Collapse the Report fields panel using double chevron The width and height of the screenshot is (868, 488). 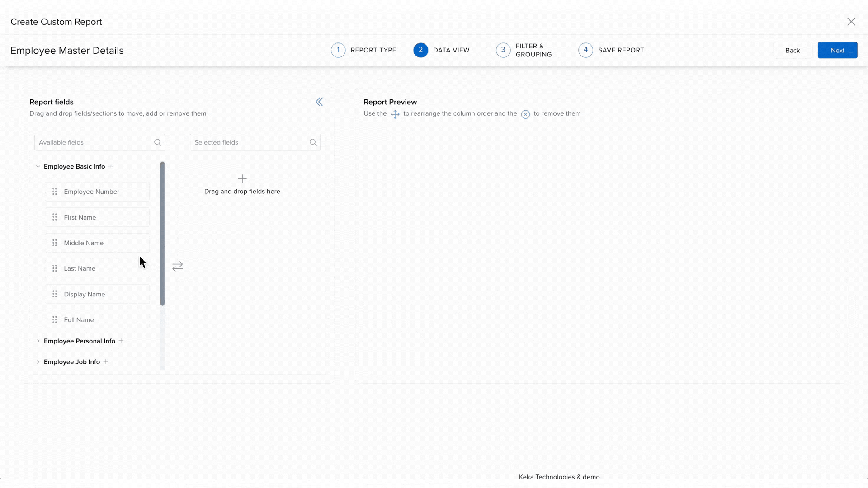(x=319, y=102)
